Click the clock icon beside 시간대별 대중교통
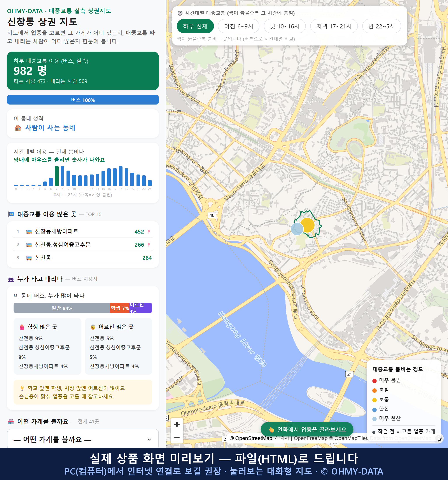 coord(180,13)
